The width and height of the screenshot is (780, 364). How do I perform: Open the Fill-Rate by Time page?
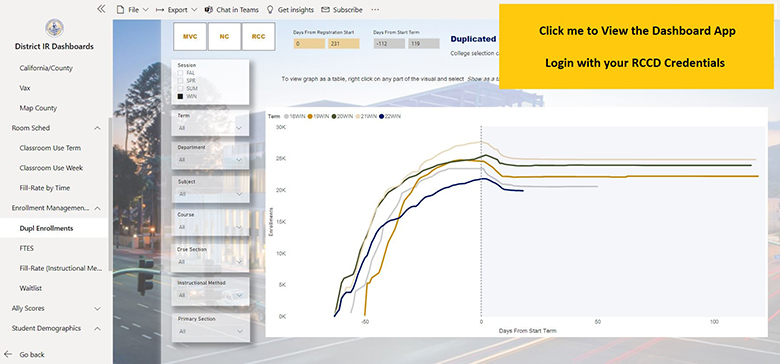[x=45, y=188]
